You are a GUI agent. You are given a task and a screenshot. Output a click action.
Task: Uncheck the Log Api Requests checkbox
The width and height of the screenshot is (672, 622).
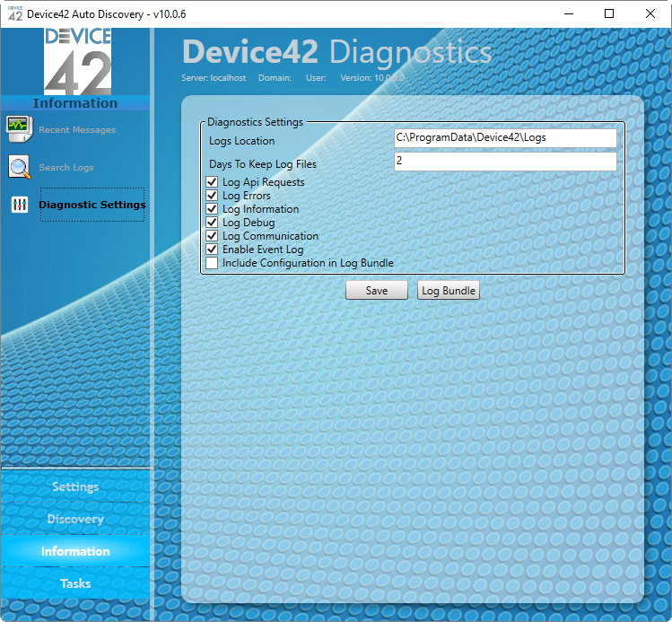212,182
